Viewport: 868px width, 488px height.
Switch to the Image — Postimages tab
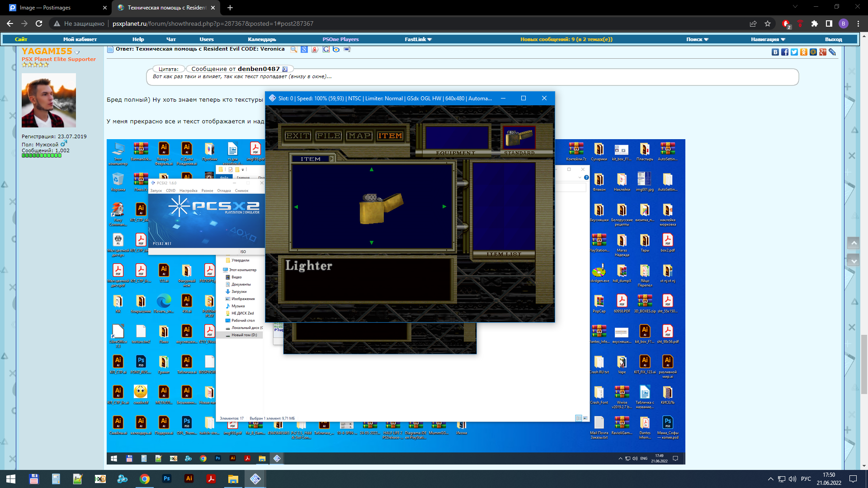pos(57,8)
